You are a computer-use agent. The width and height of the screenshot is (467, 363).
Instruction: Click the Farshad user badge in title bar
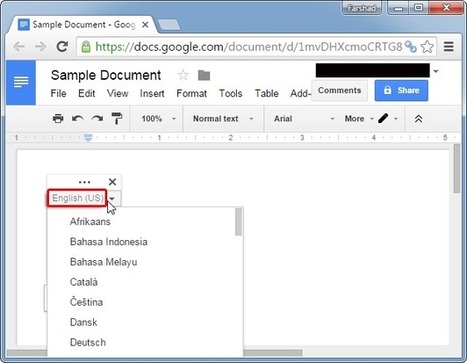361,8
